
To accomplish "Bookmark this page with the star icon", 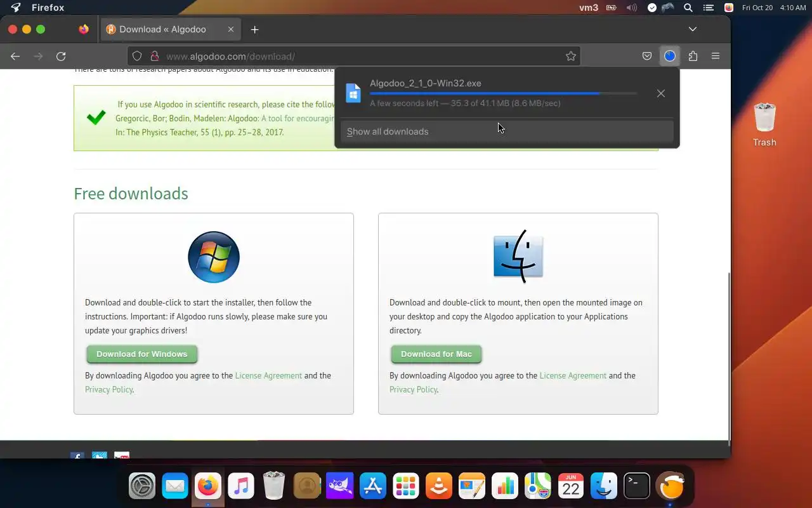I will tap(571, 56).
